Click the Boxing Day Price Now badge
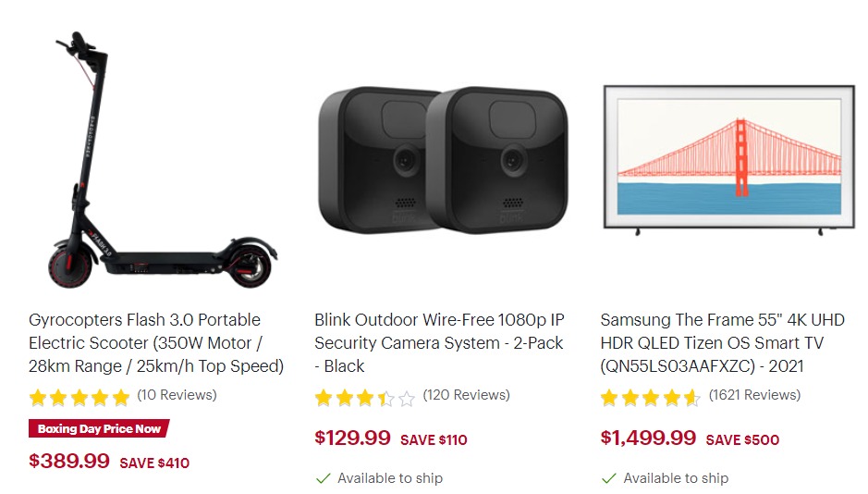The width and height of the screenshot is (868, 494). (99, 428)
